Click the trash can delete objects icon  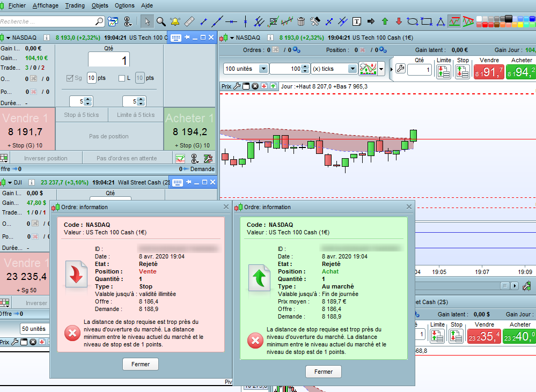point(301,21)
